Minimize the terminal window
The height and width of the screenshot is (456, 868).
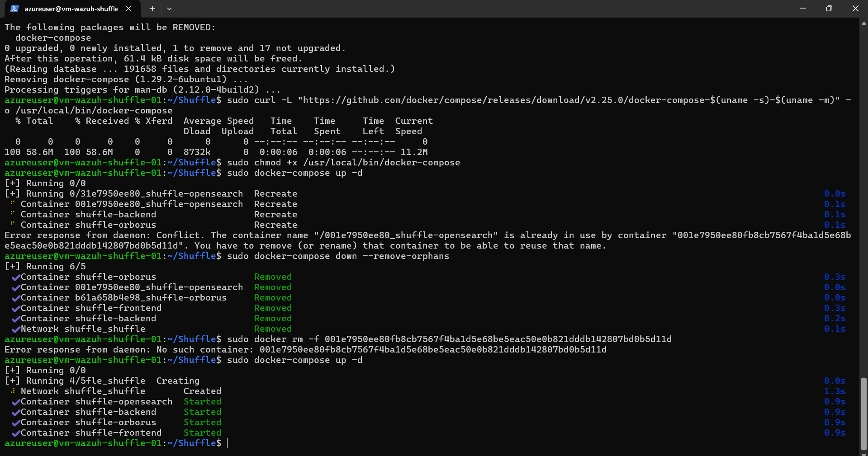click(x=803, y=8)
